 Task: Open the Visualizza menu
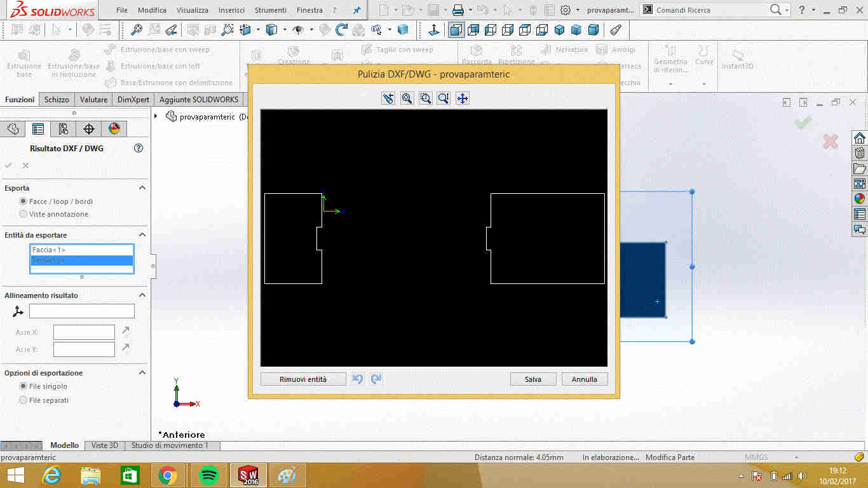click(x=193, y=10)
